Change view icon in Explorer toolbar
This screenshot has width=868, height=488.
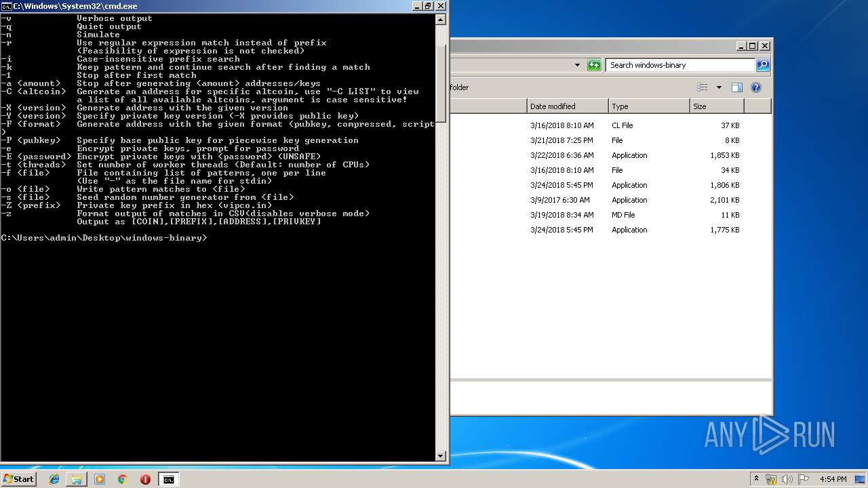(x=703, y=87)
